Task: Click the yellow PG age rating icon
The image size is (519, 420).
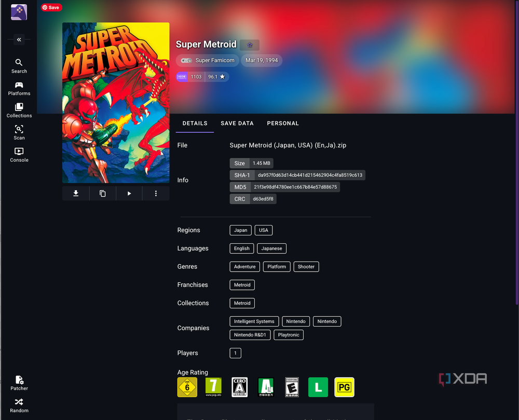Action: (344, 387)
